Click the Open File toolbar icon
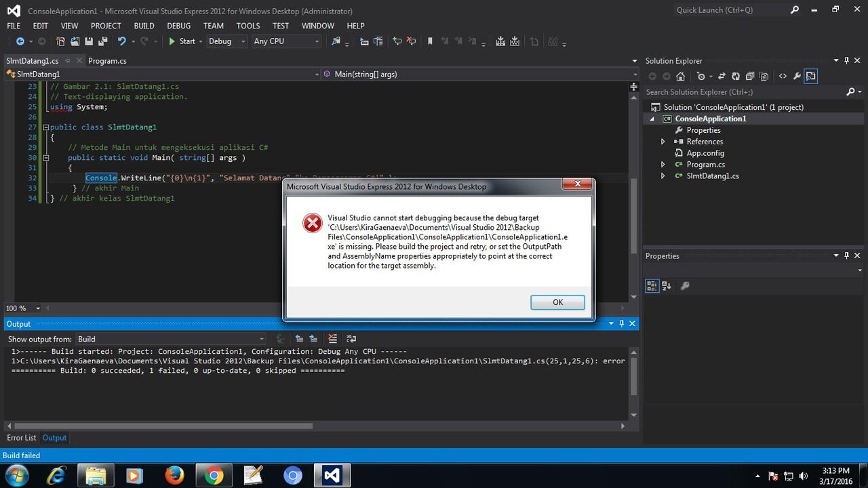The height and width of the screenshot is (488, 868). 75,41
